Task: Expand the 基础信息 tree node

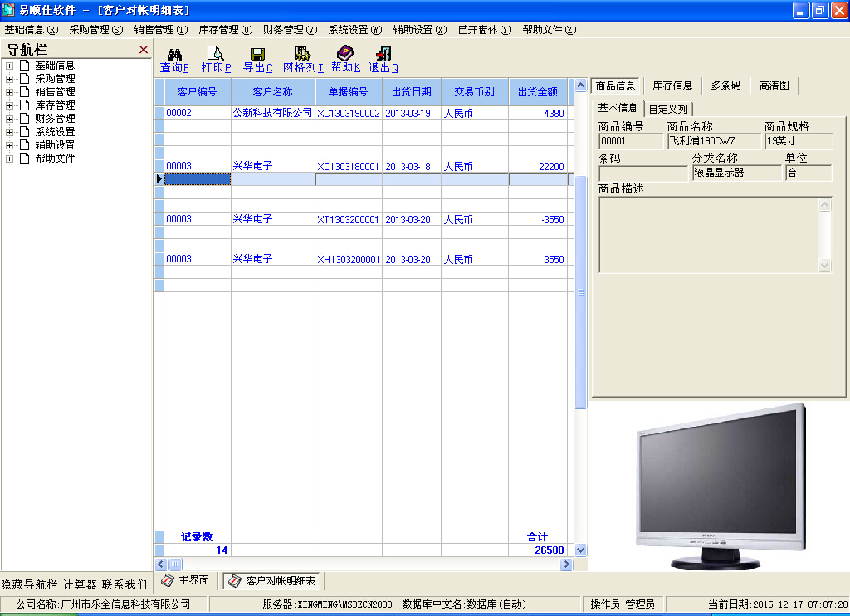Action: 9,66
